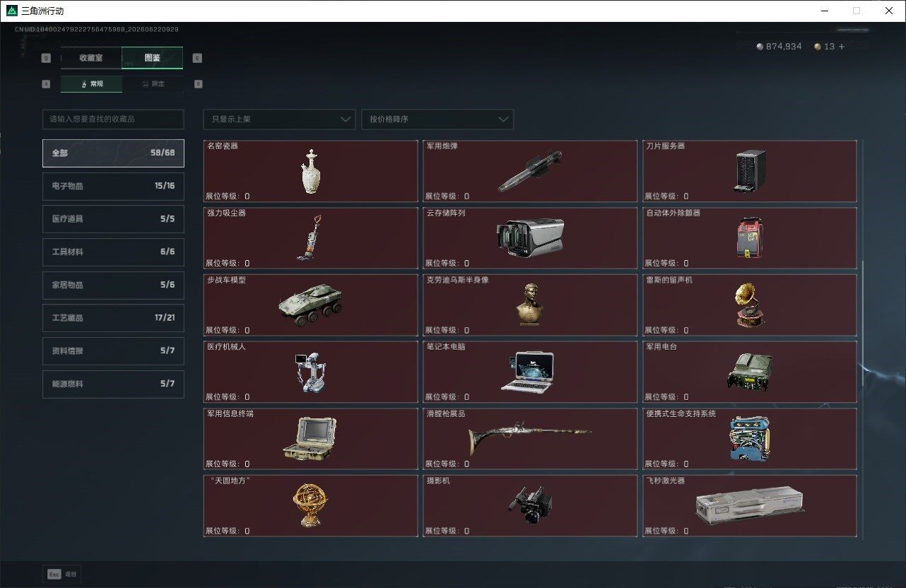This screenshot has width=906, height=588.
Task: Open the 名窑瓷器 porcelain vase item
Action: click(x=311, y=171)
